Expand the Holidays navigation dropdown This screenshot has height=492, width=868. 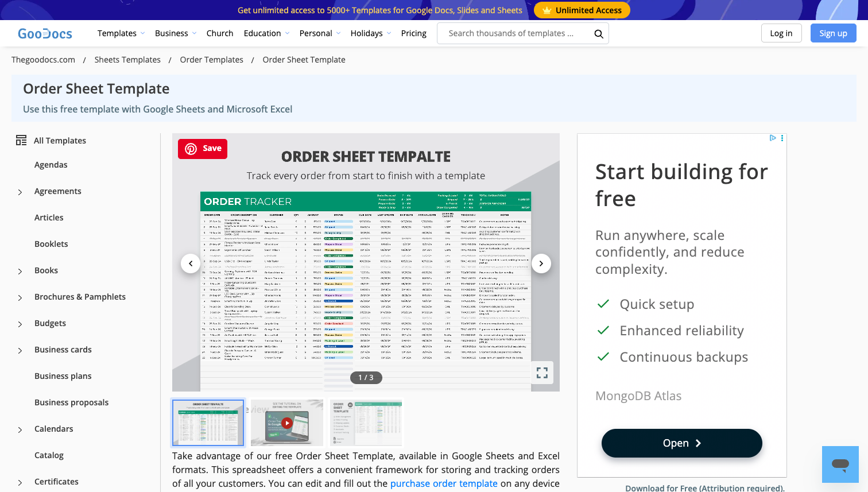[x=370, y=33]
